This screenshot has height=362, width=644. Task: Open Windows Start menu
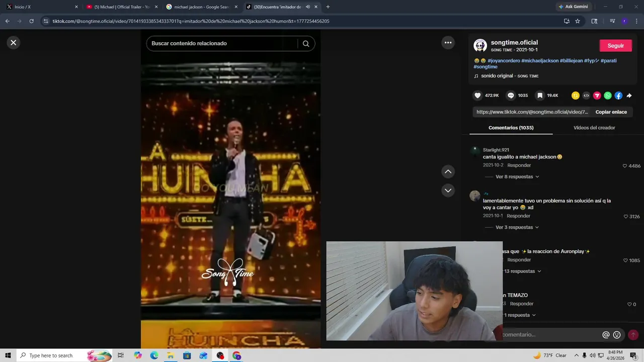click(8, 355)
